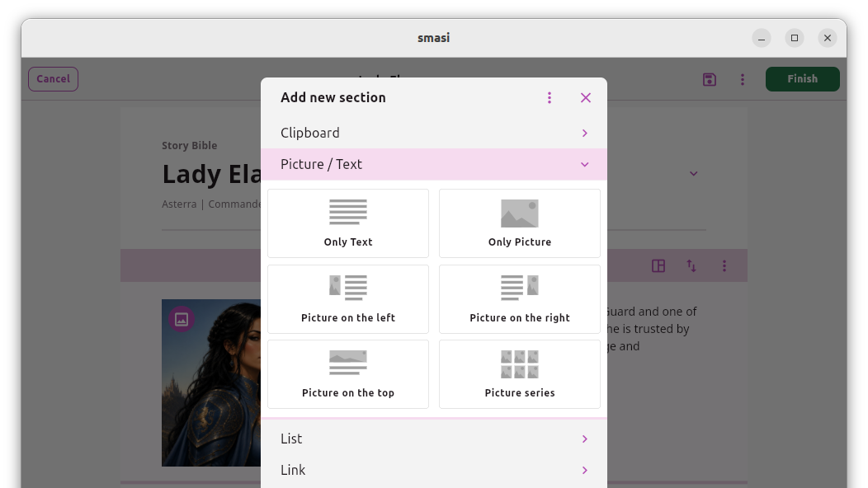
Task: Click the Only Picture landscape icon
Action: tap(520, 213)
